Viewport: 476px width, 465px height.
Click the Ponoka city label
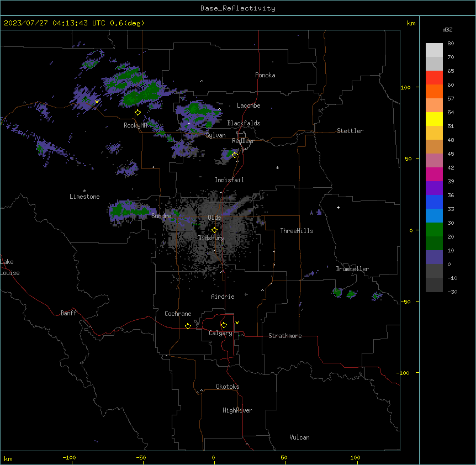click(x=265, y=75)
